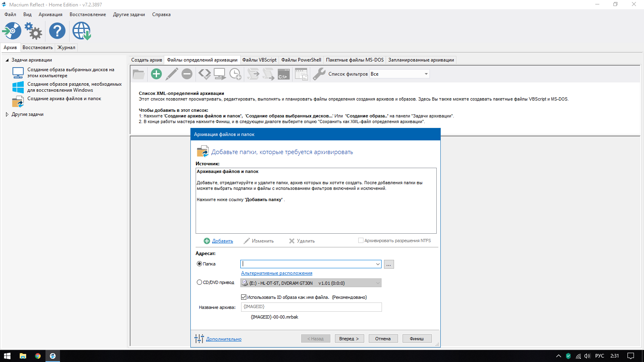
Task: Open Macrium Reflect from the taskbar
Action: 53,356
